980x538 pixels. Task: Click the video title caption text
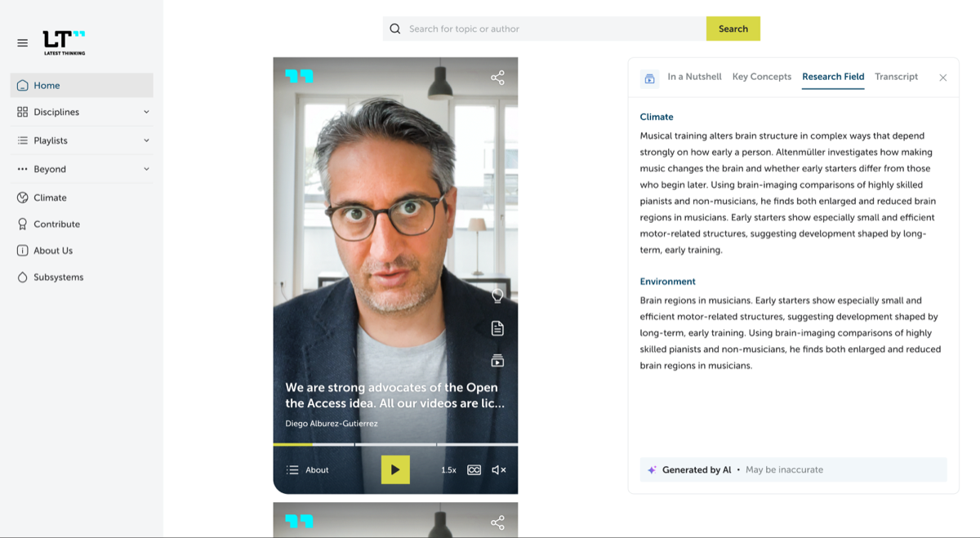[x=395, y=395]
